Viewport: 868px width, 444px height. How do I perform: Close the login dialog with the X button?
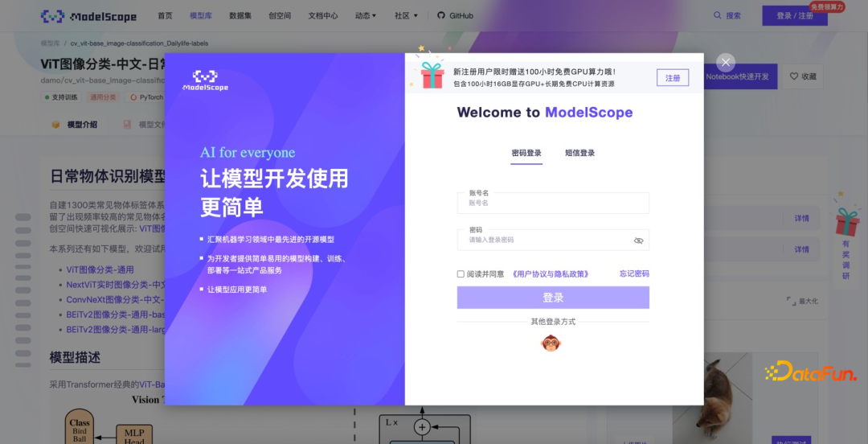click(726, 62)
